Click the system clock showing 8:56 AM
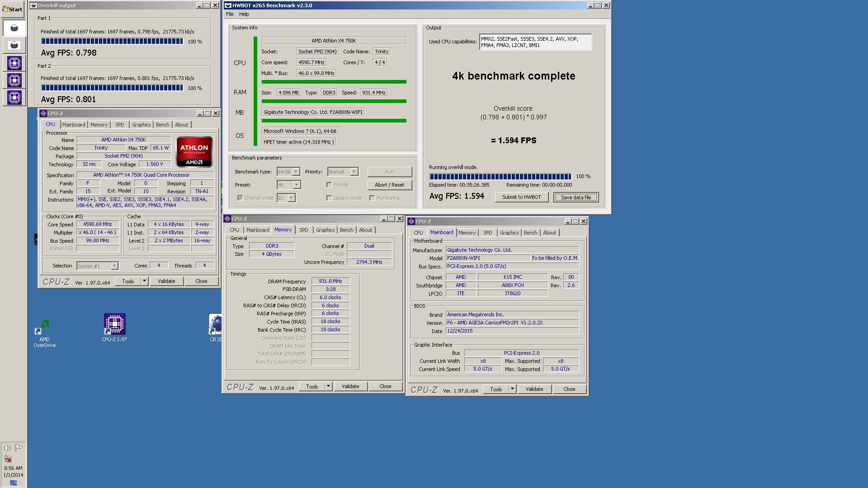Image resolution: width=868 pixels, height=488 pixels. click(13, 468)
